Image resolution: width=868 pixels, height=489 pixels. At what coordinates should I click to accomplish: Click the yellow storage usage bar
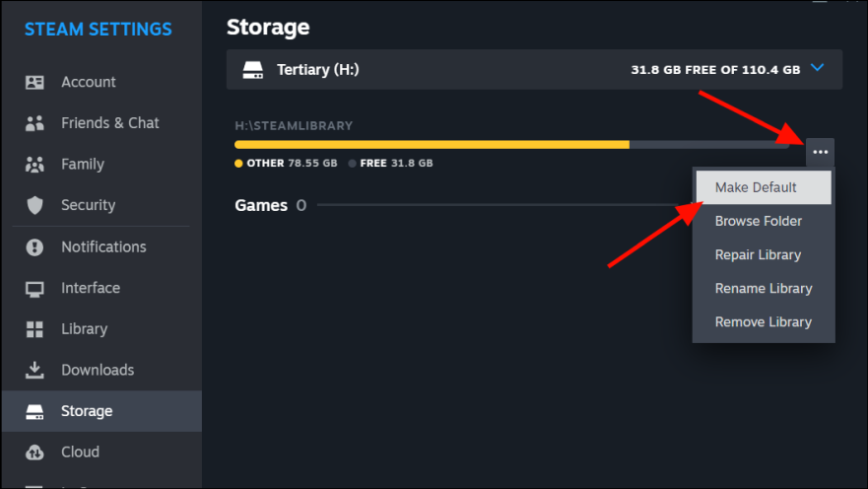432,144
